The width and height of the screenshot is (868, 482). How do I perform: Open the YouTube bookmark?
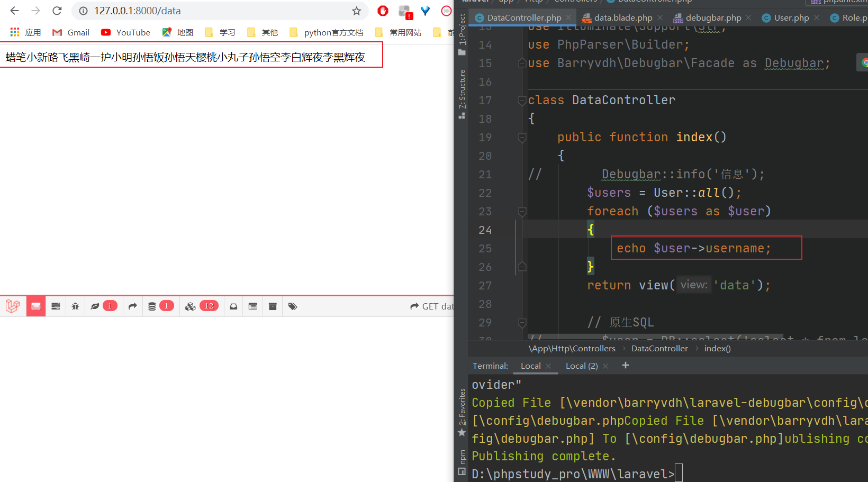(x=125, y=32)
